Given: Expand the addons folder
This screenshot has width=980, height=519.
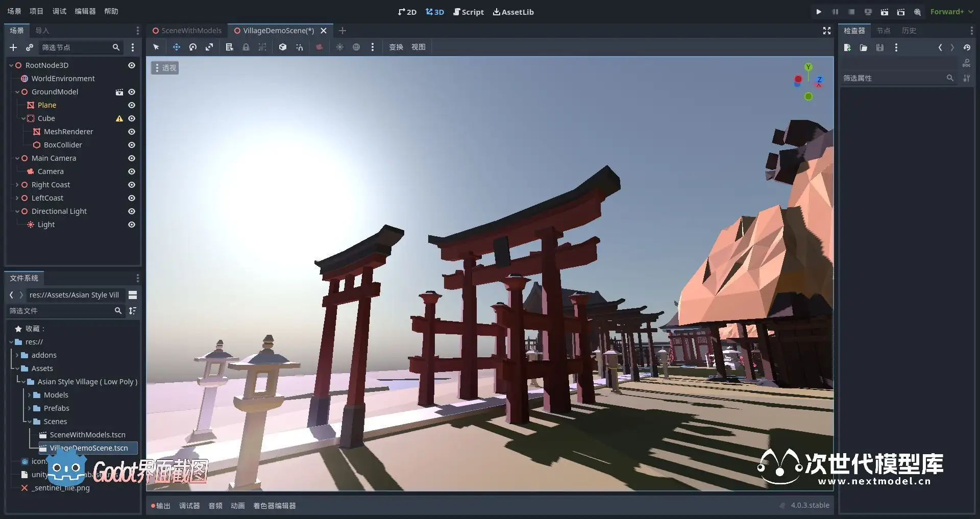Looking at the screenshot, I should pos(17,355).
